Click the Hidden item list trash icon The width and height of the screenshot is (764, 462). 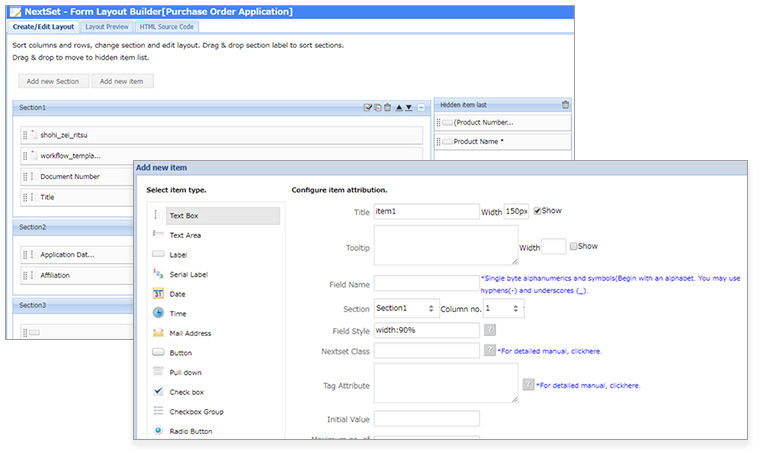(565, 104)
